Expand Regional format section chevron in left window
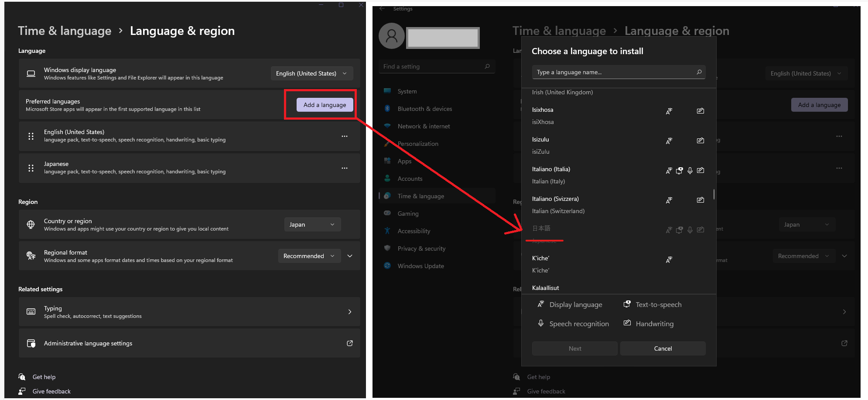 point(350,256)
